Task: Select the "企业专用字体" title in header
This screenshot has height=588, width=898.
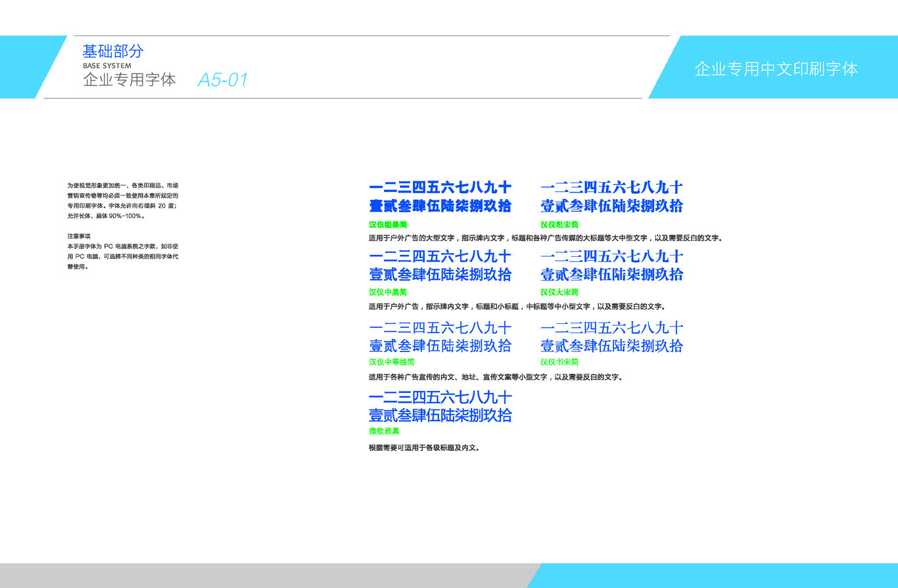Action: click(130, 80)
